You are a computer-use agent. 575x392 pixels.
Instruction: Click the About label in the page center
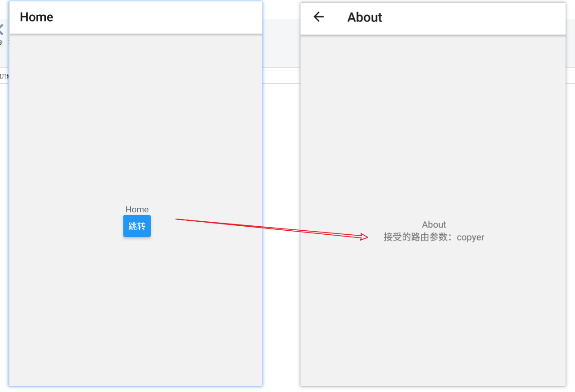pyautogui.click(x=434, y=224)
